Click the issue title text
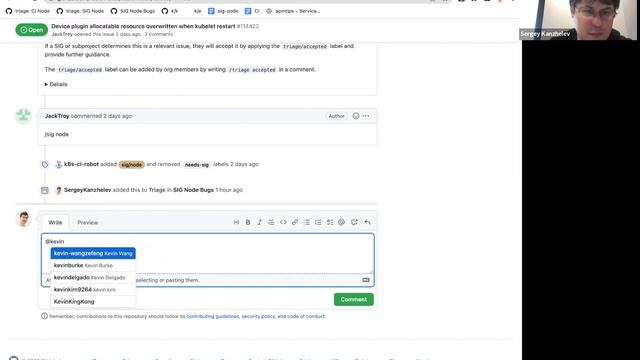Viewport: 640px width, 360px height. 143,26
